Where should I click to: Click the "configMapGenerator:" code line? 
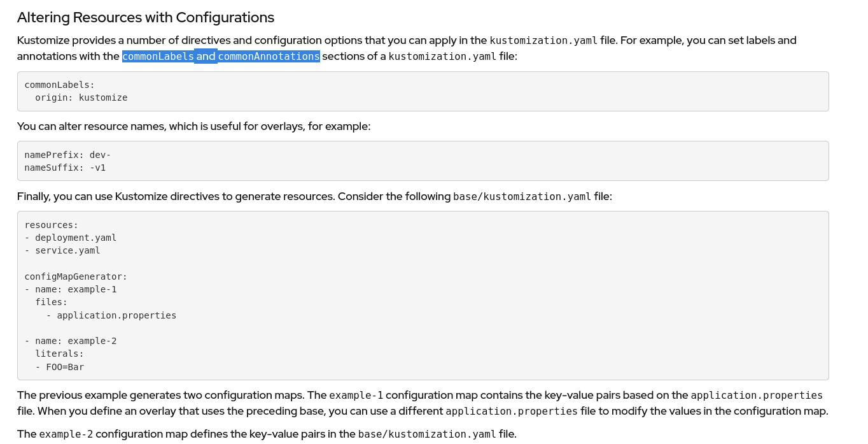coord(76,276)
